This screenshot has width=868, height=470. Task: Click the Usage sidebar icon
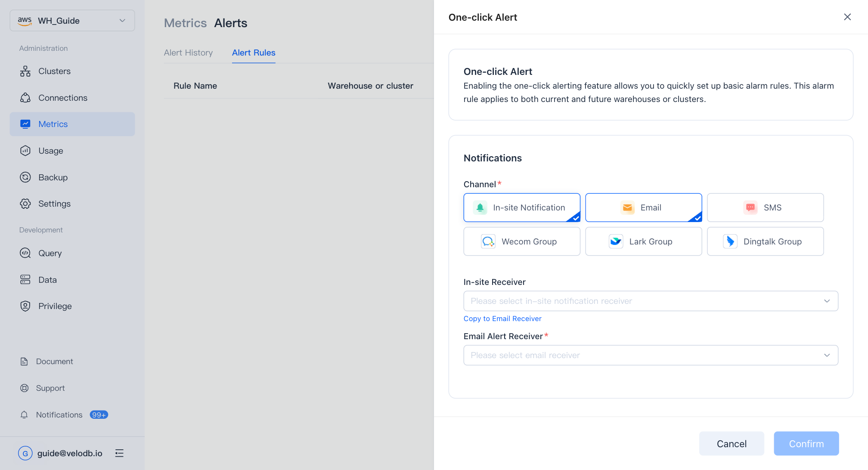pyautogui.click(x=25, y=151)
